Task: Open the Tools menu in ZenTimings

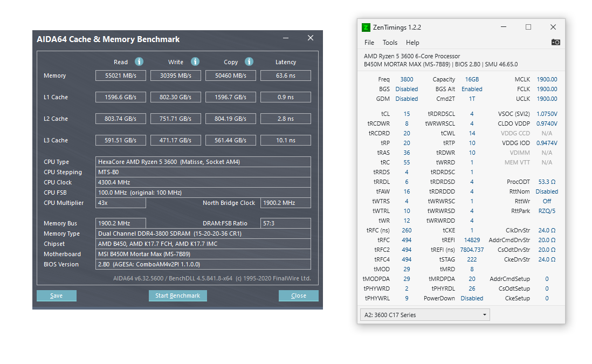Action: [x=390, y=43]
